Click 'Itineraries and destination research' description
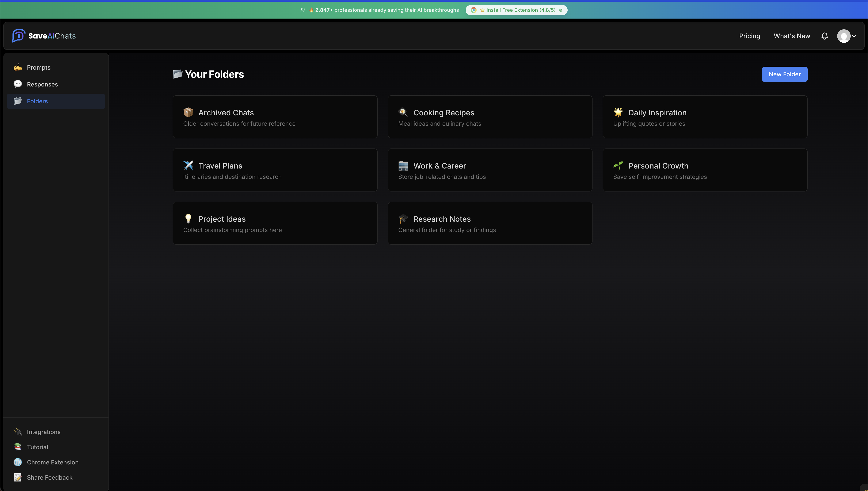The height and width of the screenshot is (491, 868). 232,177
